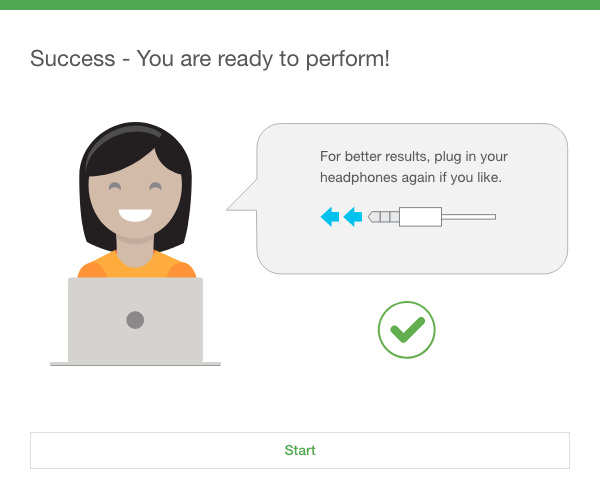Click the smiling woman's face

coord(135,197)
